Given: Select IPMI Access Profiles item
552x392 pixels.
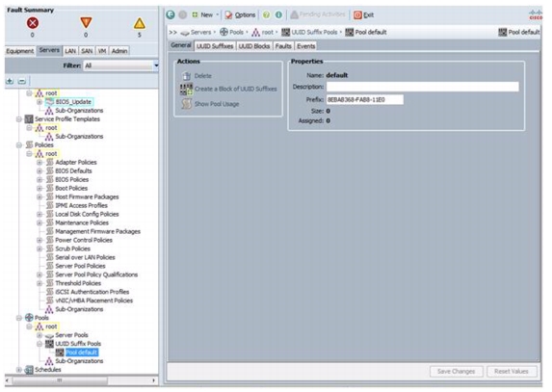Looking at the screenshot, I should click(x=81, y=205).
